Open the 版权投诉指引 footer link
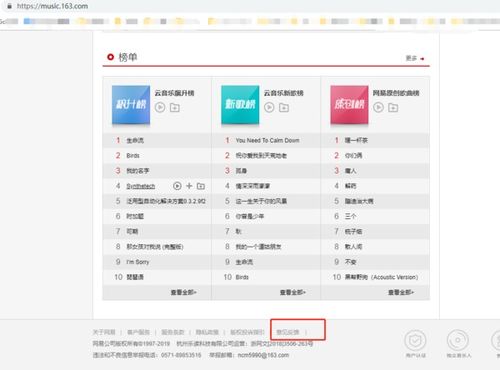Screen dimensions: 500x370 [247, 332]
